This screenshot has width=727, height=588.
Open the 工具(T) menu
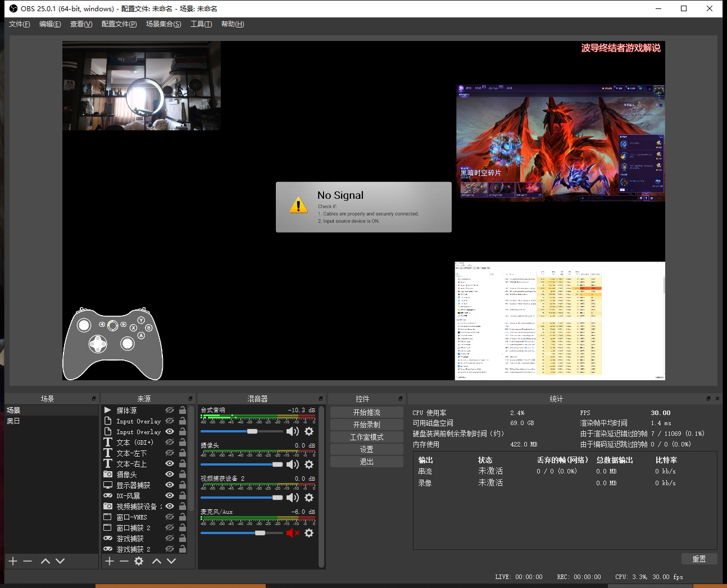coord(201,24)
